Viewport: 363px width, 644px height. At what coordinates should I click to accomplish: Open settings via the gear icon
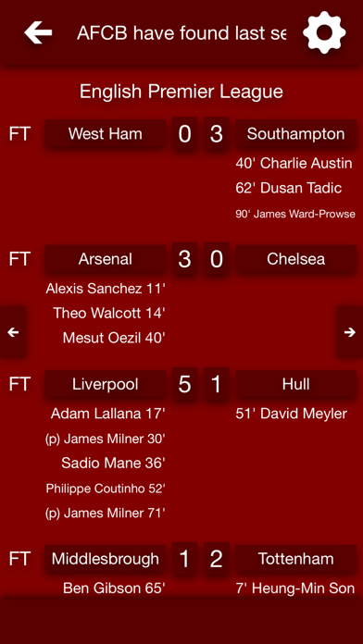324,32
